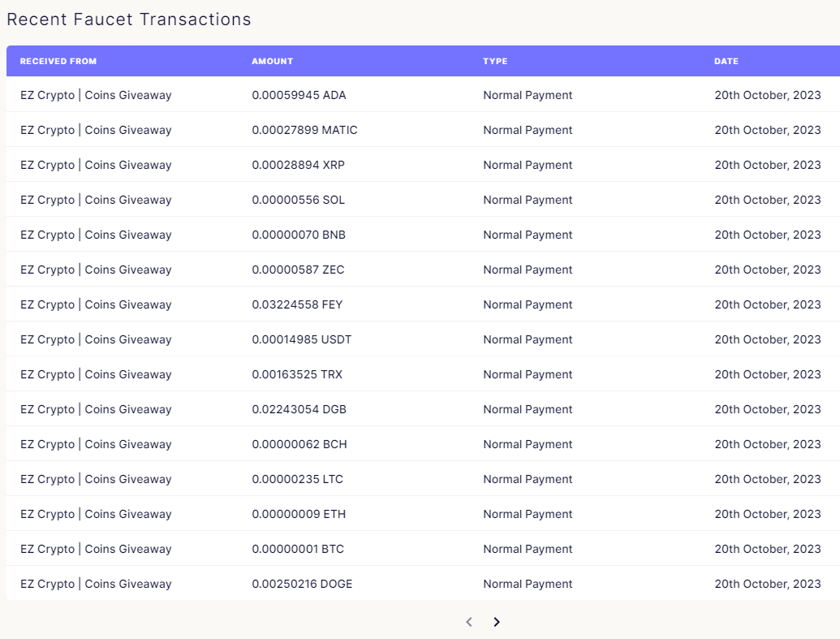Click EZ Crypto sender in the BTC row
The width and height of the screenshot is (840, 639).
click(x=96, y=548)
